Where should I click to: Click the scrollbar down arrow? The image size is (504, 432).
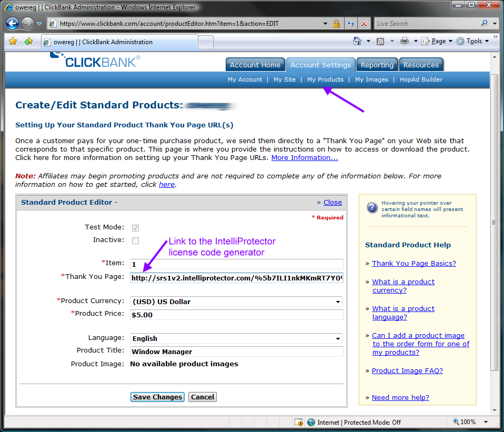(x=495, y=410)
